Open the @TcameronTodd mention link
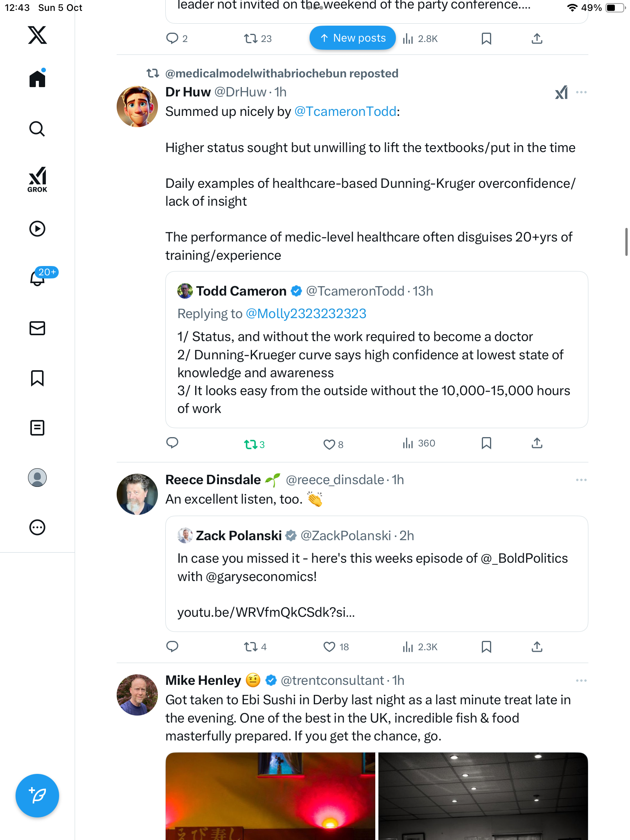Viewport: 630px width, 840px height. pyautogui.click(x=345, y=112)
